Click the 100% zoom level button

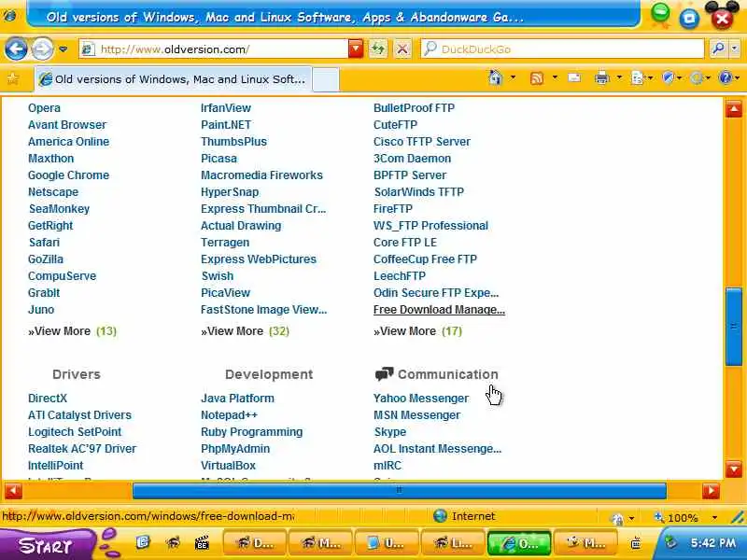(678, 518)
